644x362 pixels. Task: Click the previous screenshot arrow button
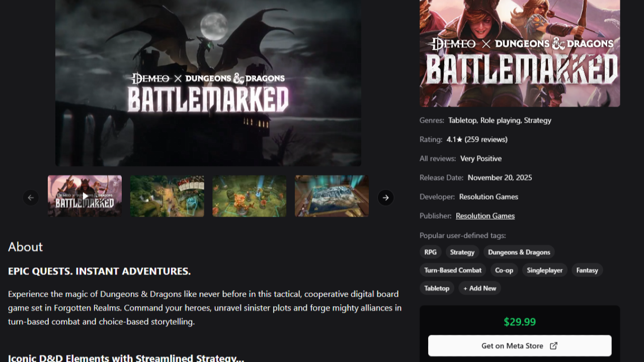31,198
